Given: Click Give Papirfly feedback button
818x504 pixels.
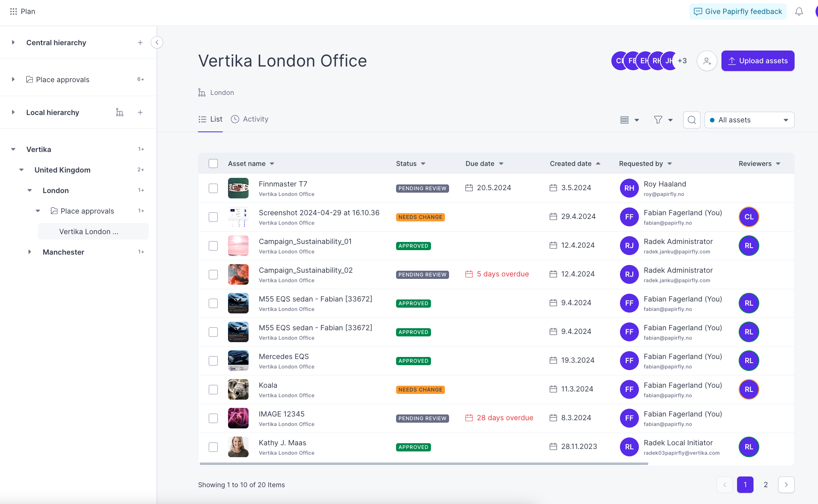Looking at the screenshot, I should [x=738, y=12].
